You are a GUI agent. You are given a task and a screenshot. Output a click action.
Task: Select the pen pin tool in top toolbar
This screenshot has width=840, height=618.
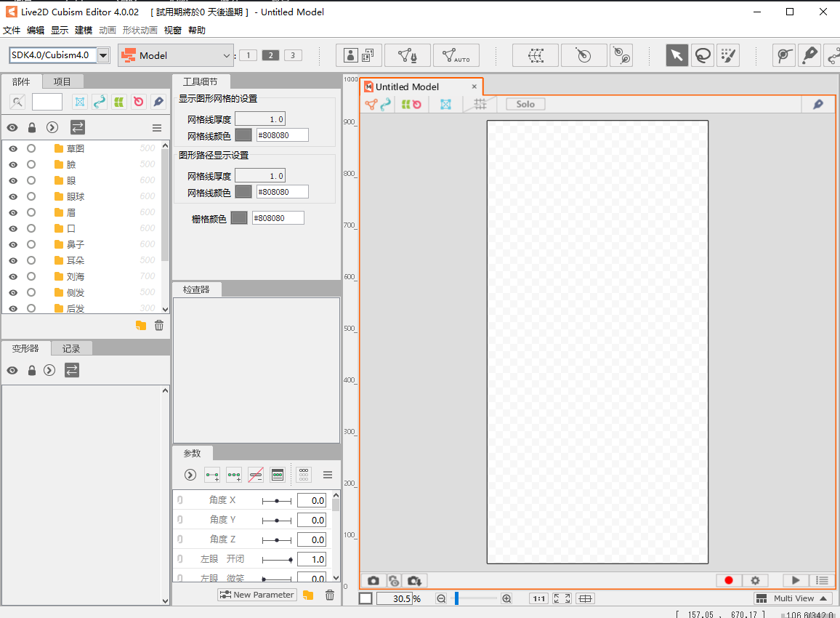pyautogui.click(x=809, y=55)
